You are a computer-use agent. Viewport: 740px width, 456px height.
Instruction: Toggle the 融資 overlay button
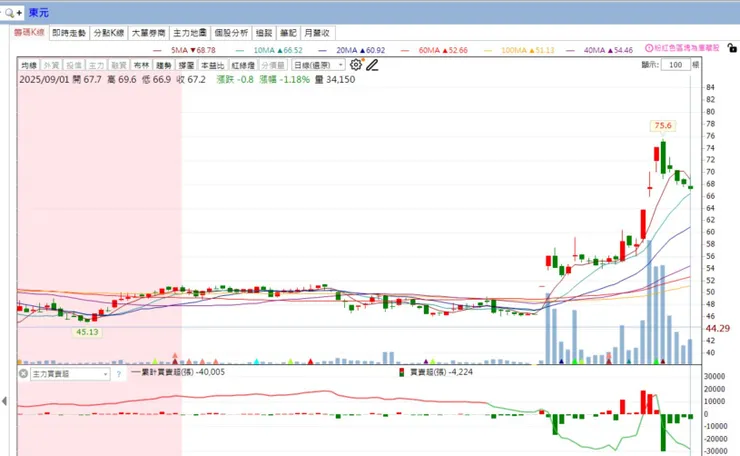coord(118,65)
